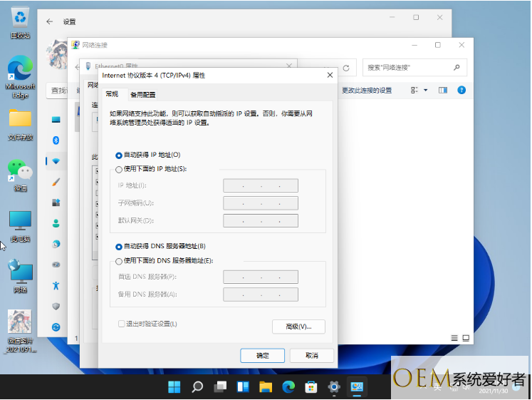Switch to the 常规 tab
Viewport: 532px width, 400px height.
coord(112,94)
